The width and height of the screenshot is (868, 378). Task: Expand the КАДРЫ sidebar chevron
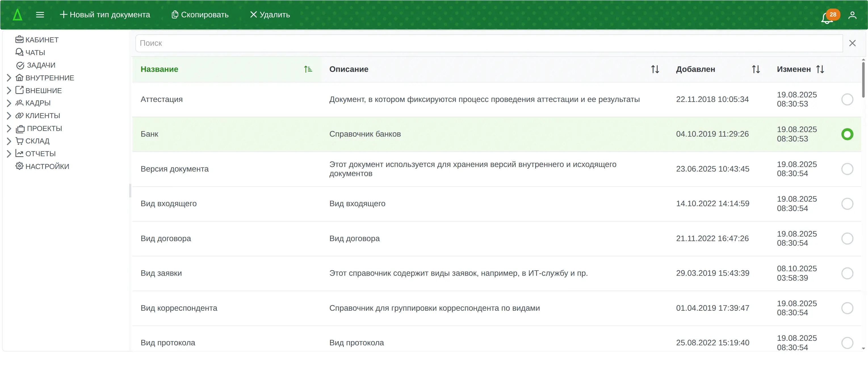click(9, 103)
